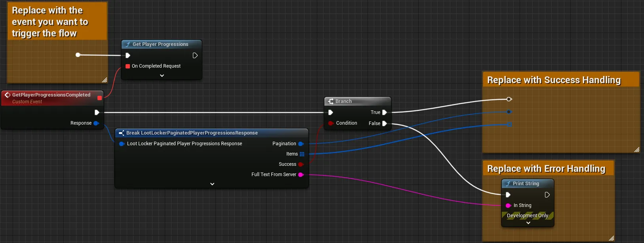Click the In String input pin
Image resolution: width=644 pixels, height=243 pixels.
point(509,205)
